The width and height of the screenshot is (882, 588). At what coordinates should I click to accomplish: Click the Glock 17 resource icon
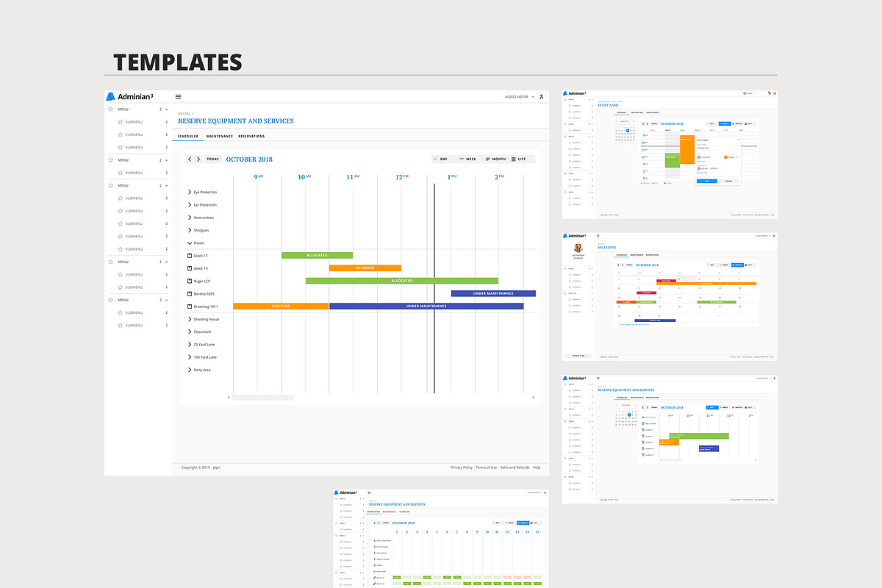pos(190,256)
